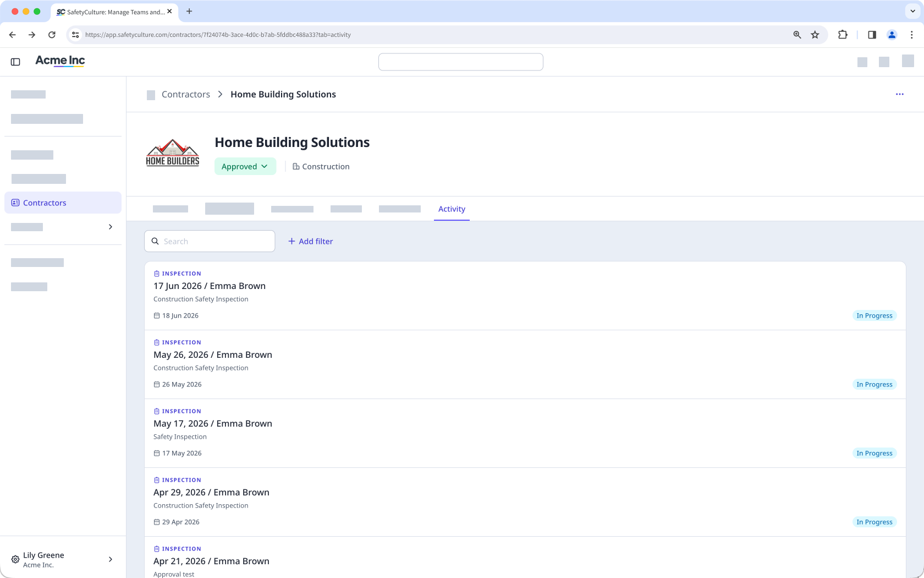Open Contractors in sidebar

coord(63,203)
